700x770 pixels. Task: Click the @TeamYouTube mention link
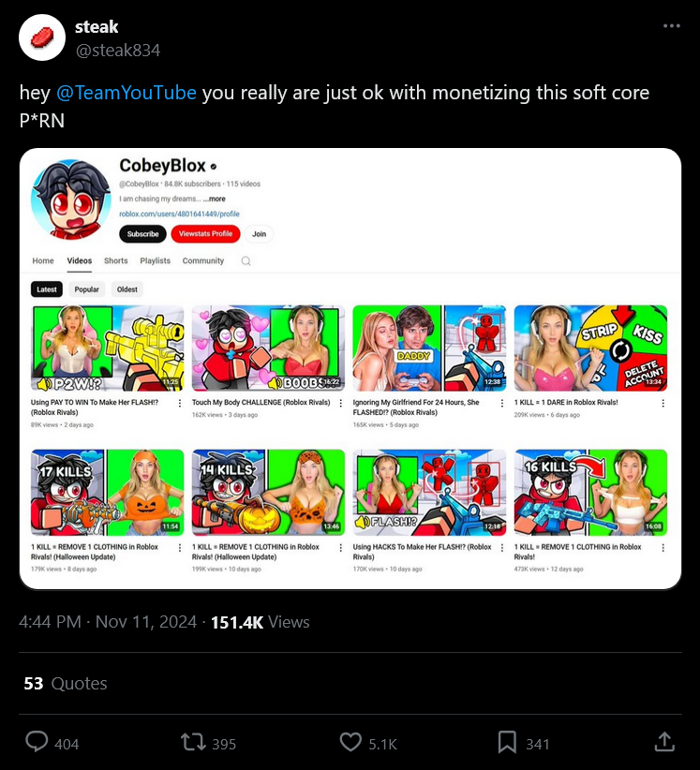(127, 93)
